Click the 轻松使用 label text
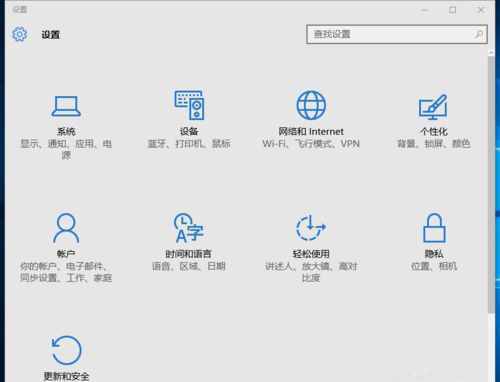Screen dimensions: 500x382 click(x=311, y=254)
